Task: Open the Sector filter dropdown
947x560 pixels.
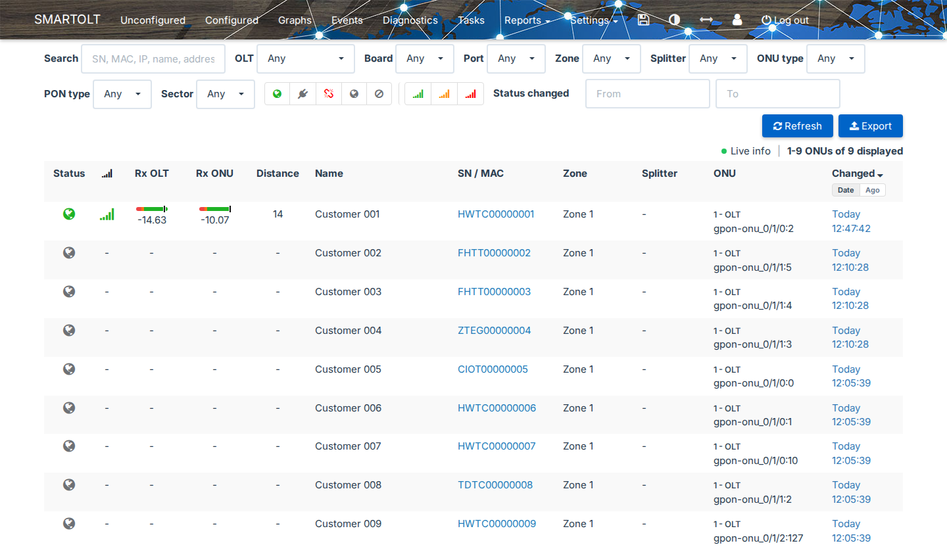Action: point(226,94)
